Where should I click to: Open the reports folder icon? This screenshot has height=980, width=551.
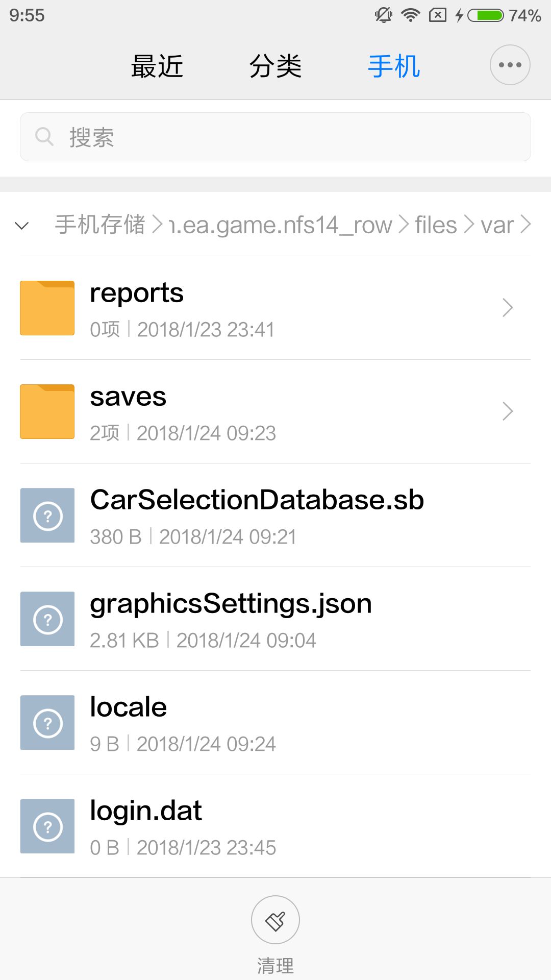[x=47, y=308]
